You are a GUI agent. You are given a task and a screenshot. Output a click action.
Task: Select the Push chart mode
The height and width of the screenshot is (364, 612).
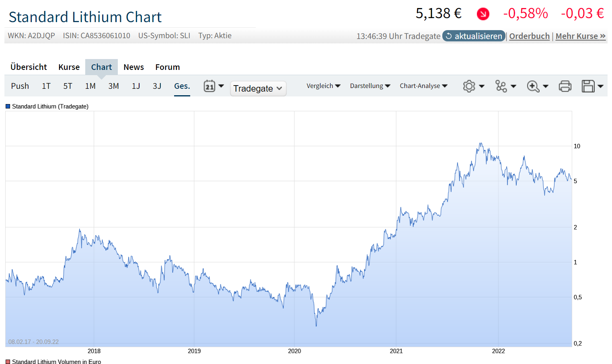click(x=20, y=86)
